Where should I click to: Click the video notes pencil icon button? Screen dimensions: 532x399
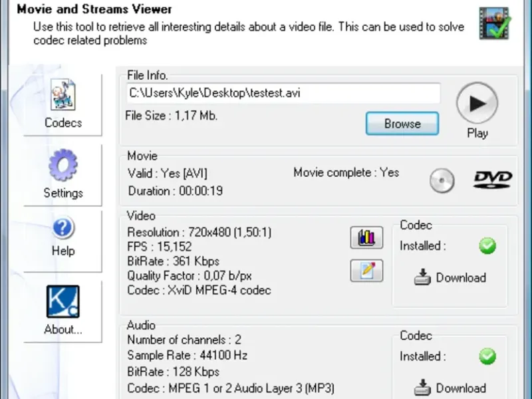tap(366, 270)
